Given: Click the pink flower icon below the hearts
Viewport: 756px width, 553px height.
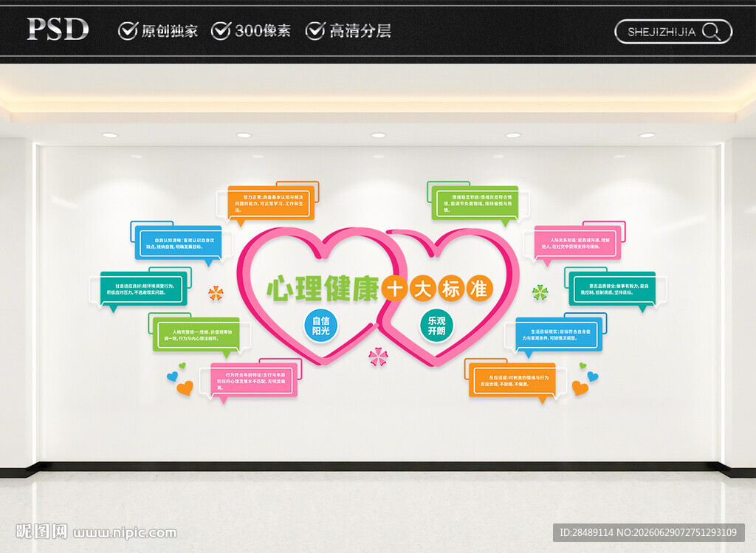Looking at the screenshot, I should [x=377, y=357].
